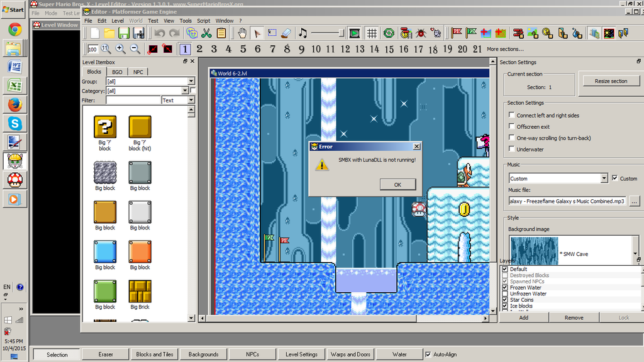Click Add under the layers list
The image size is (644, 362).
tap(524, 317)
